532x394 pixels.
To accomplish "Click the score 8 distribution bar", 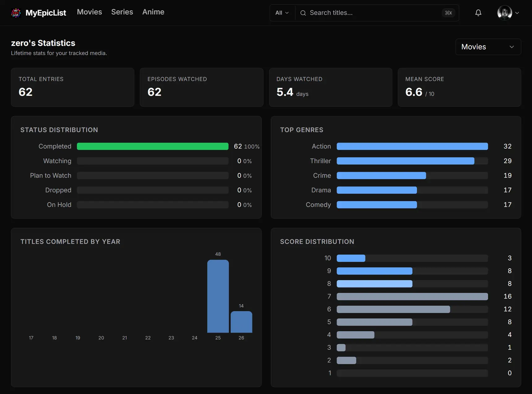I will click(x=375, y=284).
